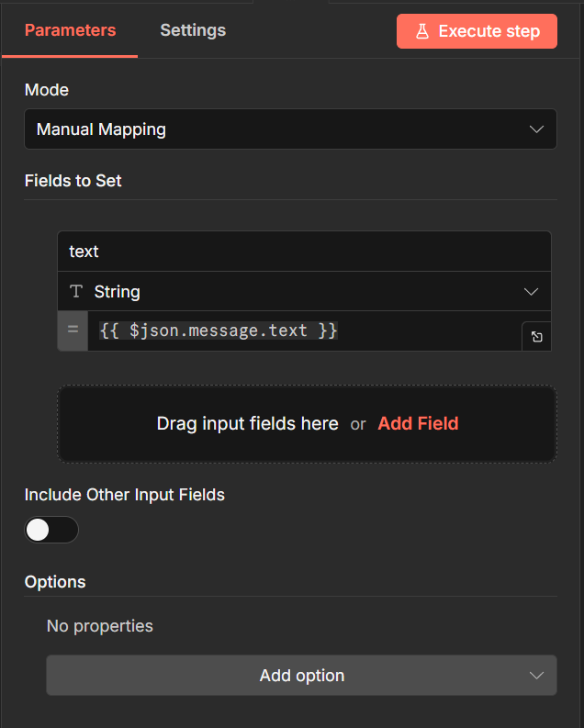Expand the Mode dropdown chevron

click(x=537, y=129)
